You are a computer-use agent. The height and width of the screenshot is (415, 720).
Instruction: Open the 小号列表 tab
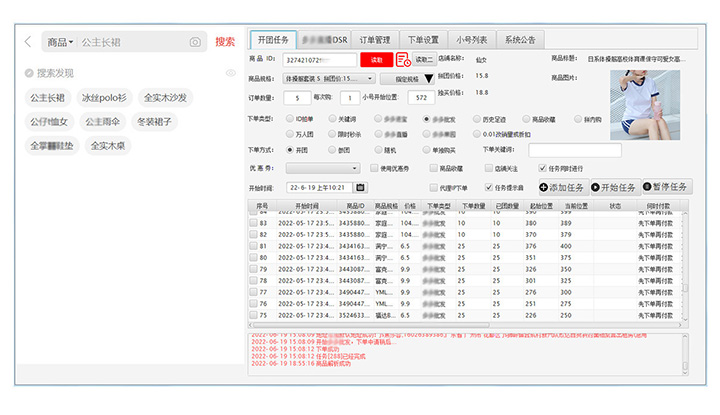(x=471, y=40)
